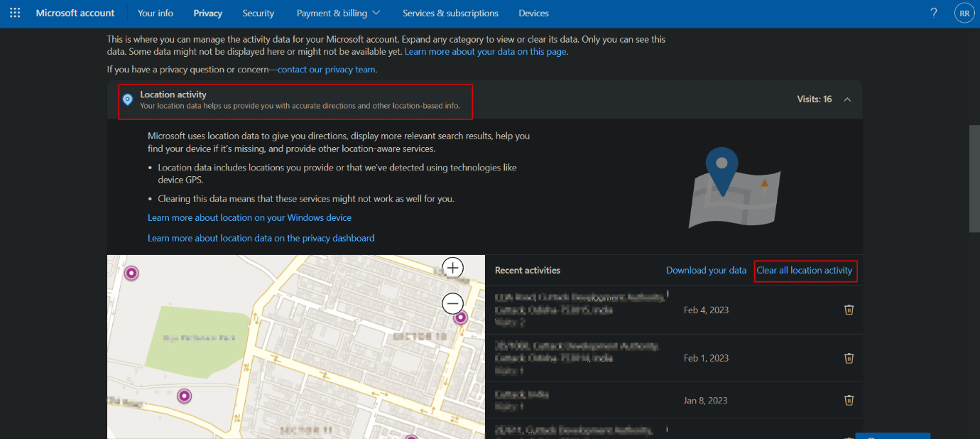Click contact our privacy team link
The width and height of the screenshot is (980, 439).
pyautogui.click(x=326, y=70)
